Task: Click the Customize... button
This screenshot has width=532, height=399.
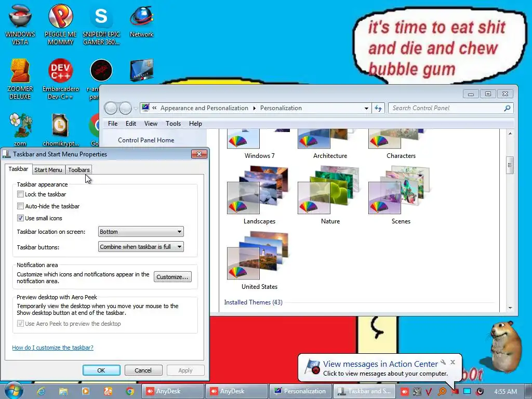Action: pyautogui.click(x=172, y=277)
